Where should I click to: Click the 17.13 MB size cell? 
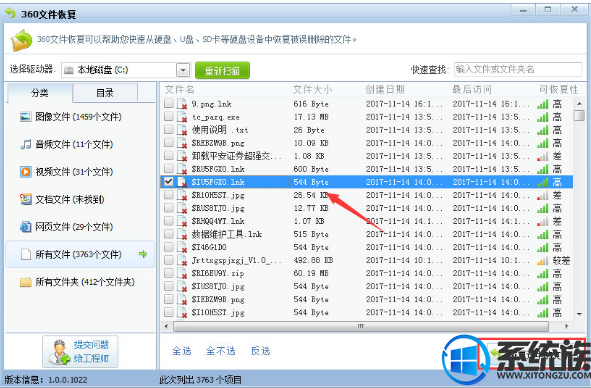coord(311,117)
